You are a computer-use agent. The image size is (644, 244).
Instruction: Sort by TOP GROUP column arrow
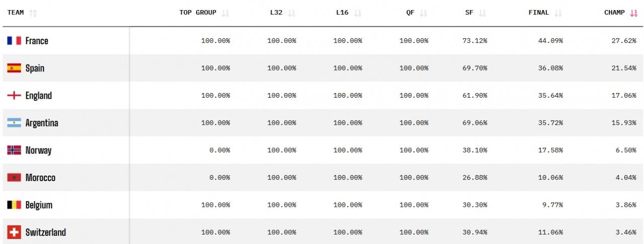[225, 13]
